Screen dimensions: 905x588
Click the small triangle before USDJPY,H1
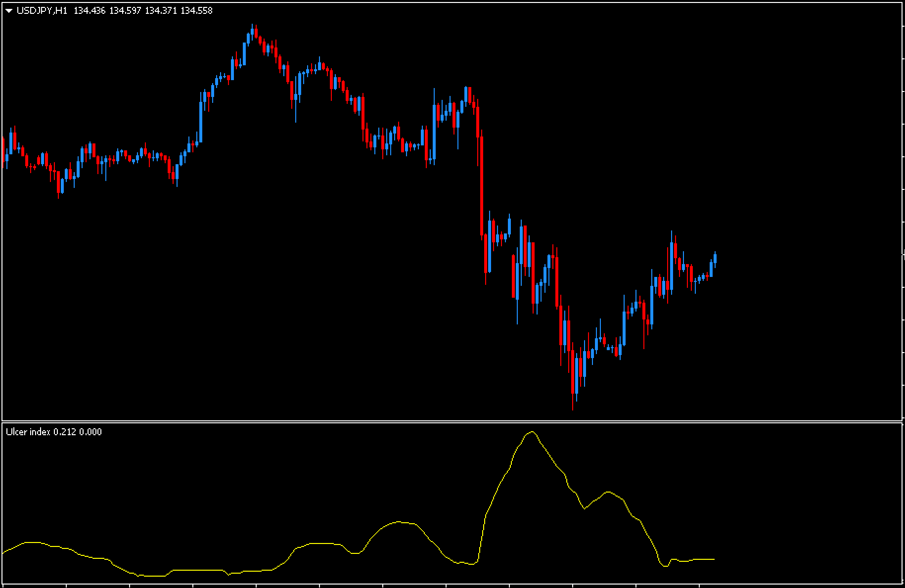click(9, 11)
